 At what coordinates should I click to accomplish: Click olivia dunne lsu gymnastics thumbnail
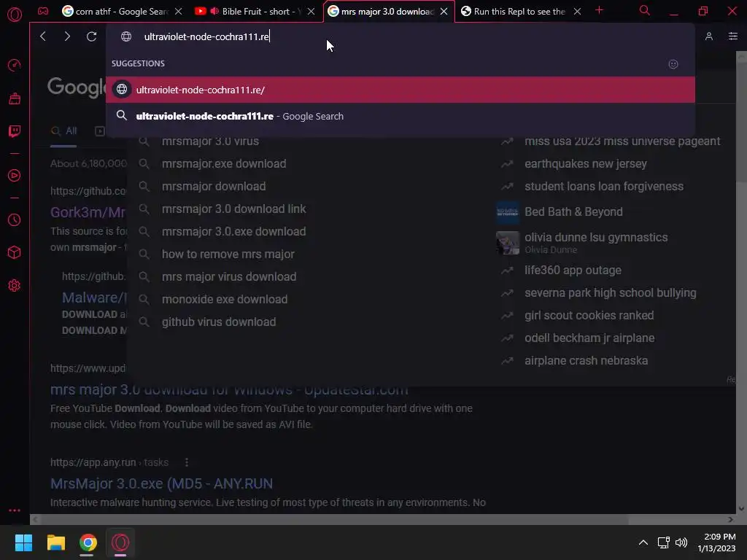[508, 243]
